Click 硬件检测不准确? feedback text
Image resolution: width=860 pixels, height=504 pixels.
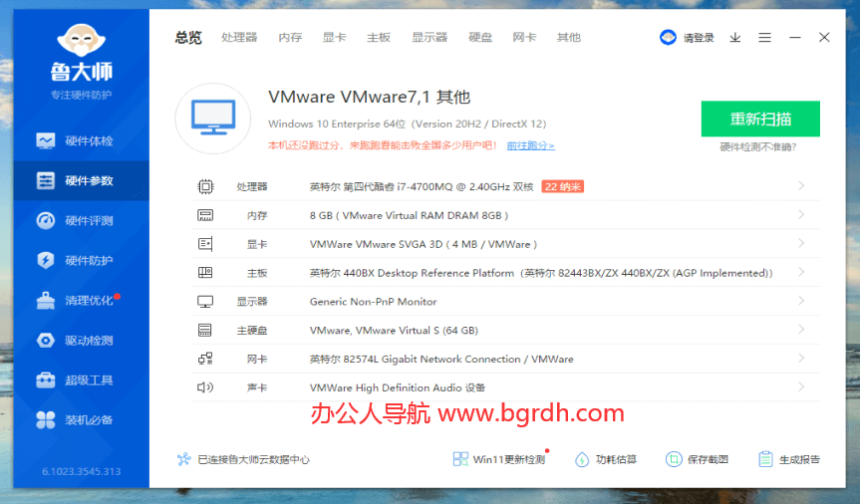(759, 147)
